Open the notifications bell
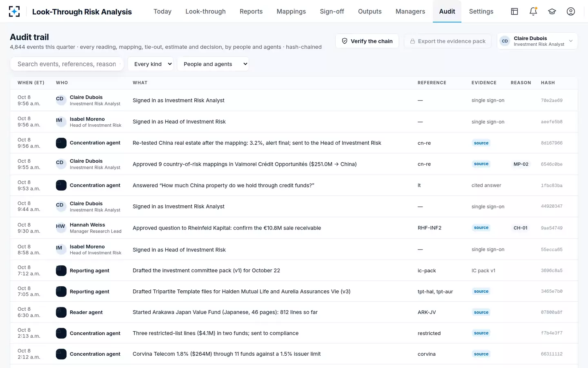 [x=533, y=11]
